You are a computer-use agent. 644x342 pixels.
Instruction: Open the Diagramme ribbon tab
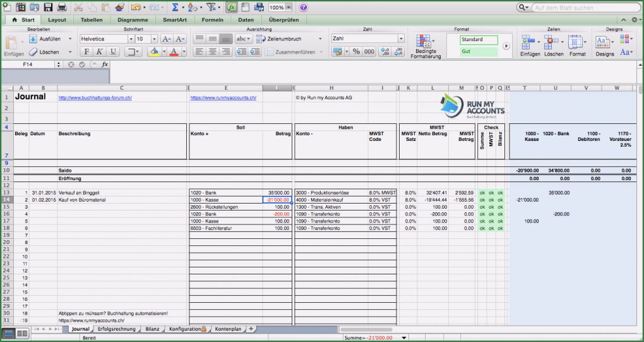133,20
